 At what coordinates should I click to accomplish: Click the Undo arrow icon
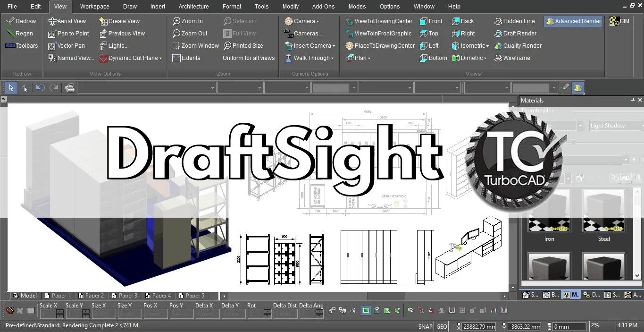(x=40, y=88)
